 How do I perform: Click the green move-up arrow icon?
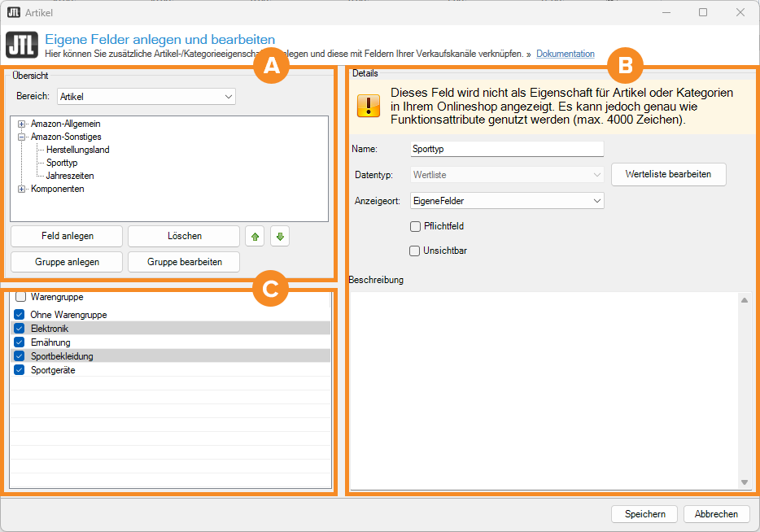(x=255, y=237)
